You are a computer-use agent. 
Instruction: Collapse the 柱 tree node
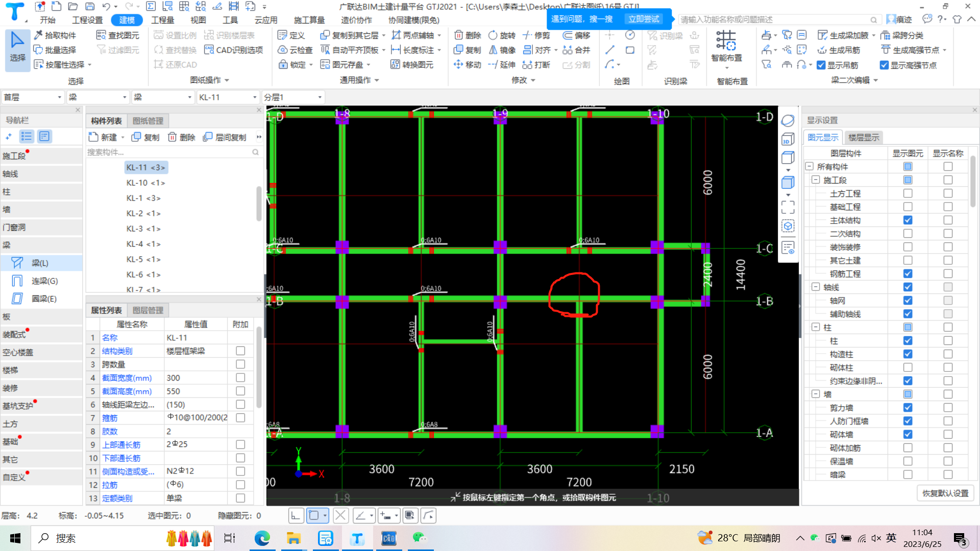point(815,327)
